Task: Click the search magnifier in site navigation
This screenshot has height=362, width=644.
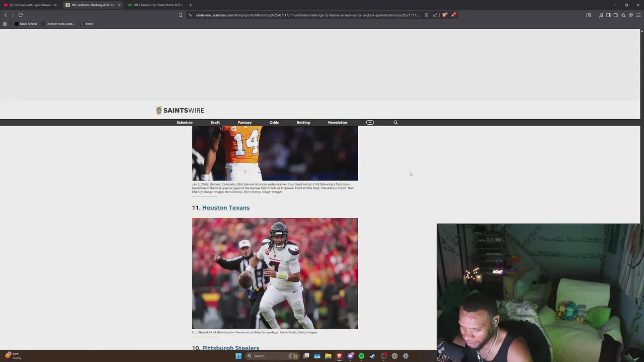Action: coord(395,122)
